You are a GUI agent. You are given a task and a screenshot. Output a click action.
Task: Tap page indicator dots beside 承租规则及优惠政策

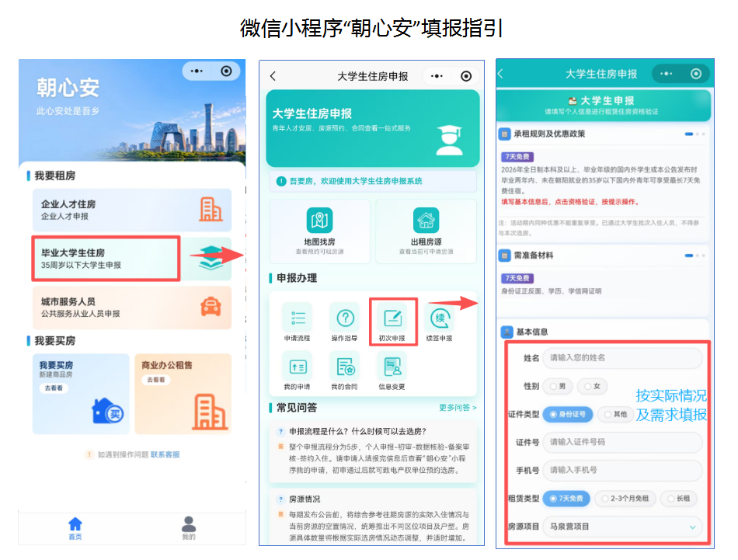[695, 134]
